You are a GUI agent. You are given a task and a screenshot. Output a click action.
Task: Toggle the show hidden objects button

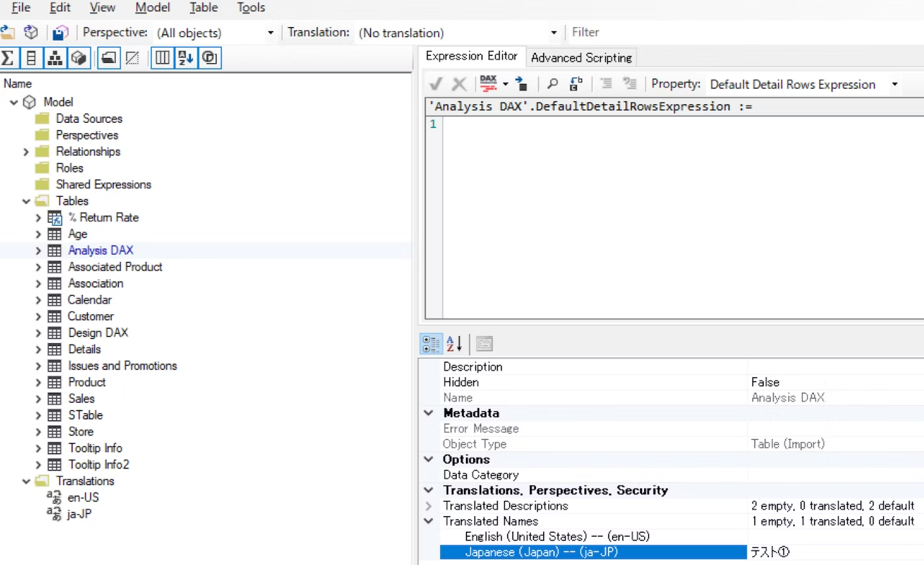(x=132, y=58)
